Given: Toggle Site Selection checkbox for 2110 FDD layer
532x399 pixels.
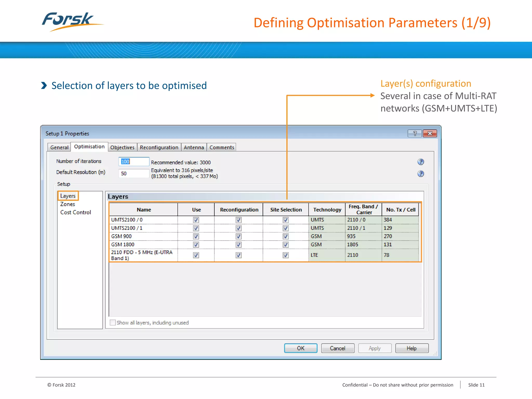Looking at the screenshot, I should pyautogui.click(x=285, y=255).
